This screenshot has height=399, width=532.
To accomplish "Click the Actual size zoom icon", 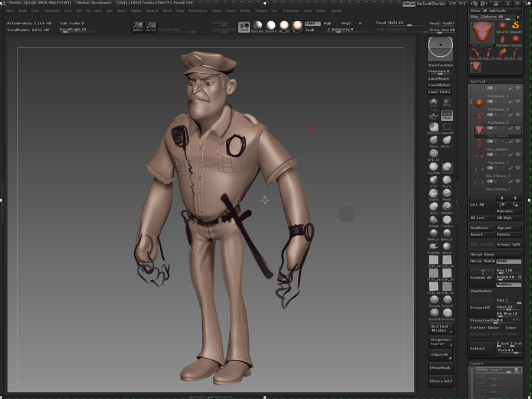I will coord(151,27).
